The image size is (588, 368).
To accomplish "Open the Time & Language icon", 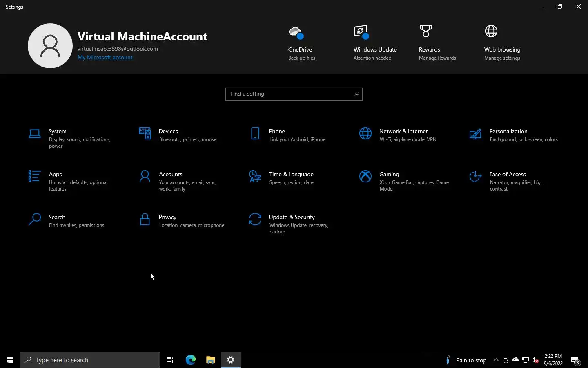I will click(x=255, y=176).
